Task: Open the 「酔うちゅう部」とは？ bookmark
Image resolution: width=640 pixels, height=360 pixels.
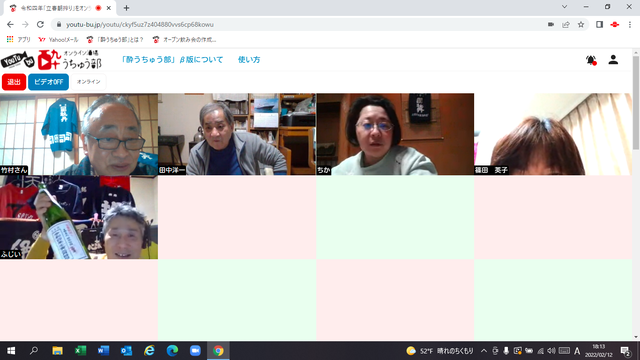Action: [115, 40]
